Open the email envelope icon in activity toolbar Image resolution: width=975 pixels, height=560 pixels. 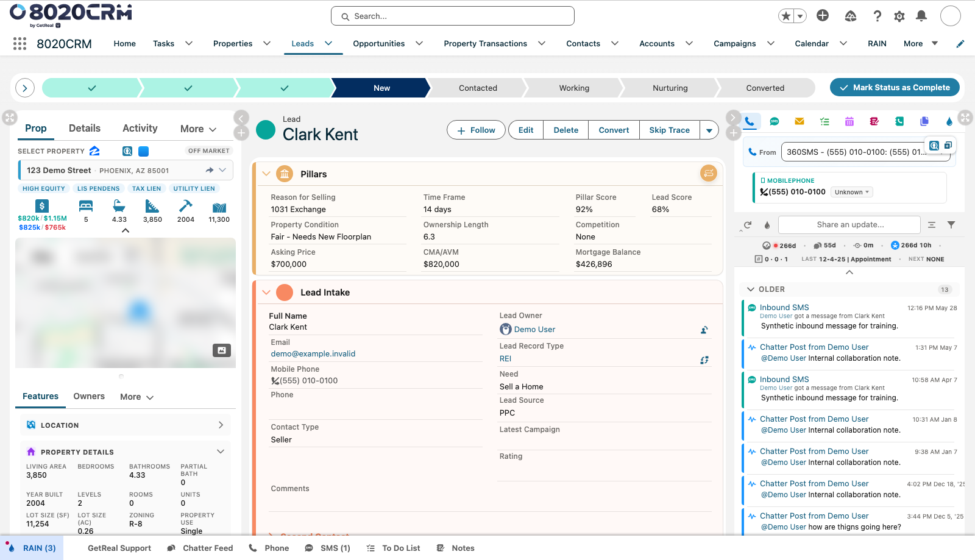click(799, 121)
